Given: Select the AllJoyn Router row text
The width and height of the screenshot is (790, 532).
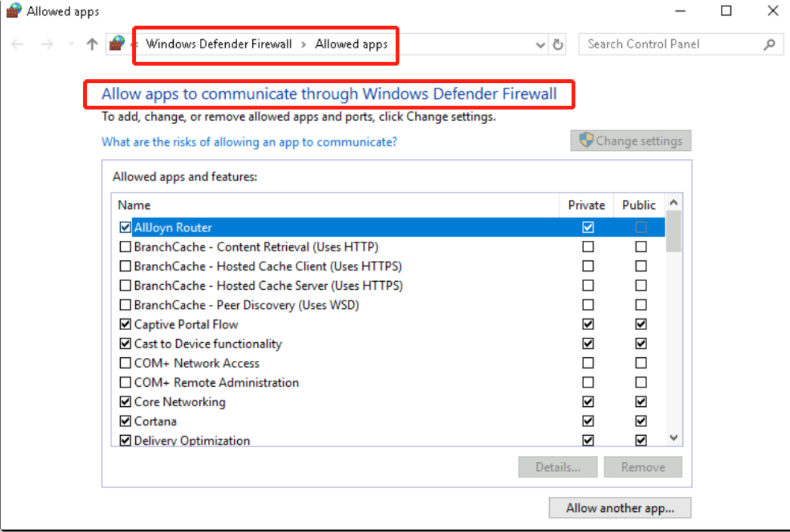Looking at the screenshot, I should (173, 228).
